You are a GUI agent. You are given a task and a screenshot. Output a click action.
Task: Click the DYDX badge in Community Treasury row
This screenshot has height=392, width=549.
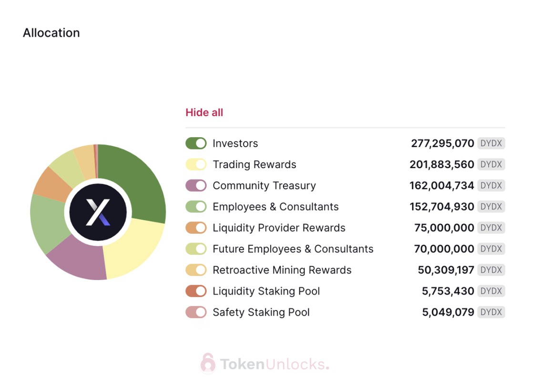point(491,185)
